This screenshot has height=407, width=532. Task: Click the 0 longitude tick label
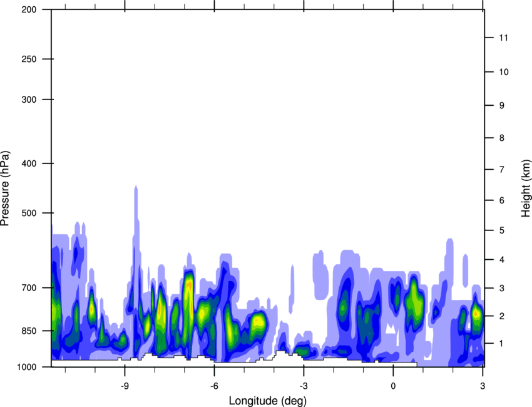[393, 386]
